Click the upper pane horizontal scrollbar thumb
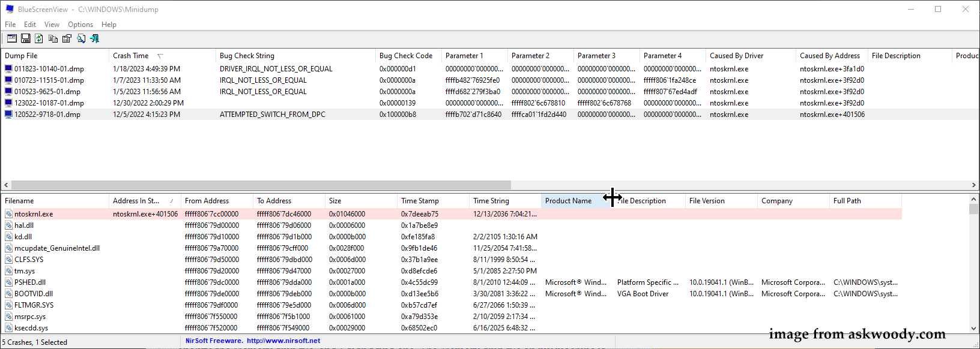Viewport: 980px width, 349px height. click(261, 185)
